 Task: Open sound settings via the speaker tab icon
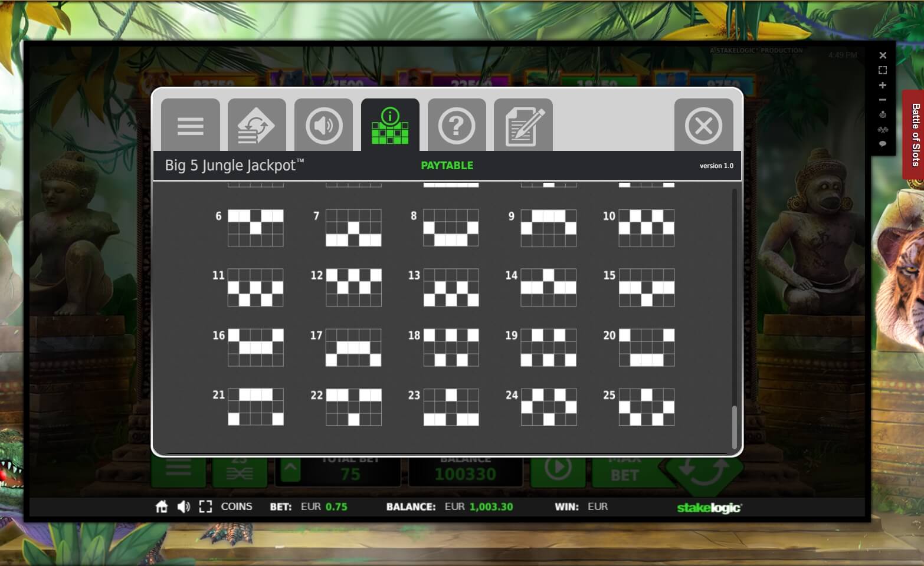point(323,126)
